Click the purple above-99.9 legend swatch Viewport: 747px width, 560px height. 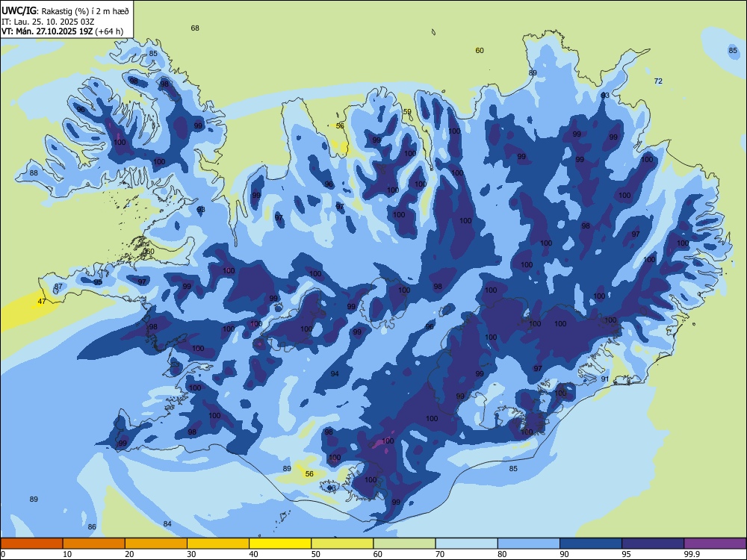[715, 544]
